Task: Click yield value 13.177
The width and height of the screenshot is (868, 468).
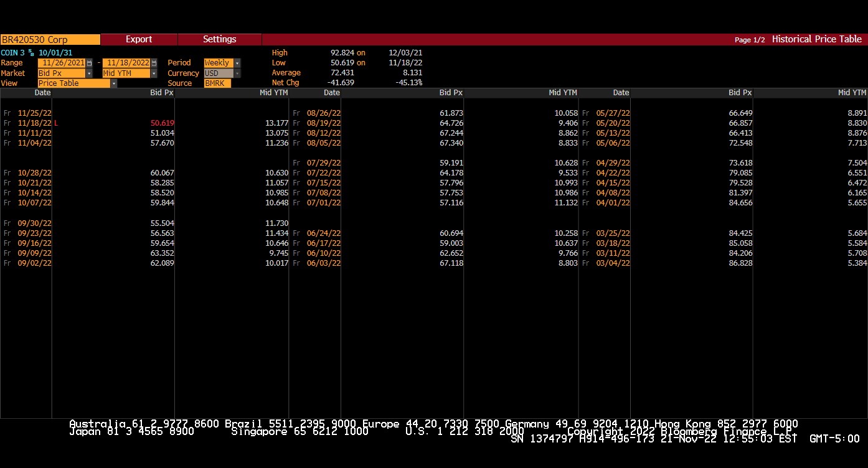Action: click(277, 123)
